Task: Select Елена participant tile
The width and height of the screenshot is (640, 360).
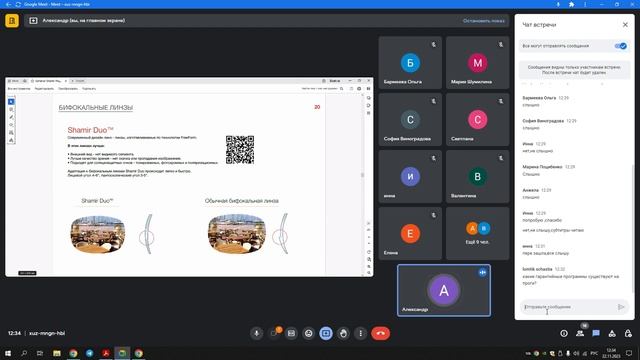Action: [x=410, y=233]
